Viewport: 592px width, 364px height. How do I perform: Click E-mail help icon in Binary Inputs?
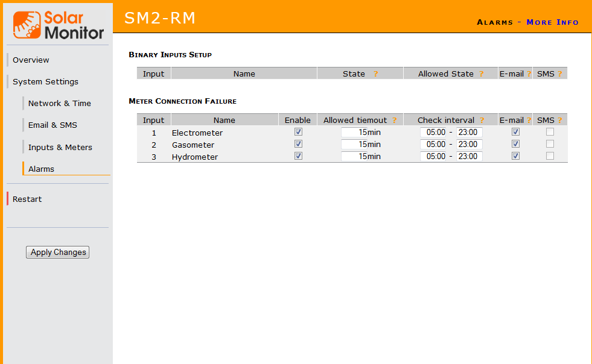click(x=529, y=74)
